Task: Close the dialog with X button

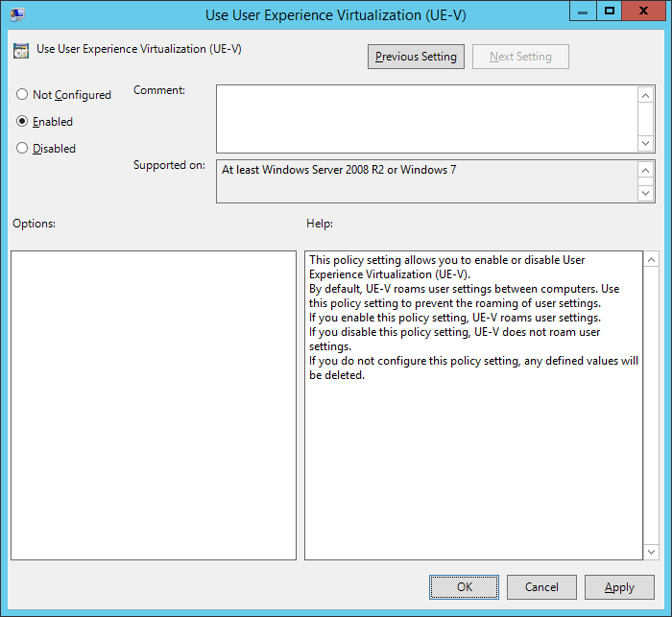Action: (643, 12)
